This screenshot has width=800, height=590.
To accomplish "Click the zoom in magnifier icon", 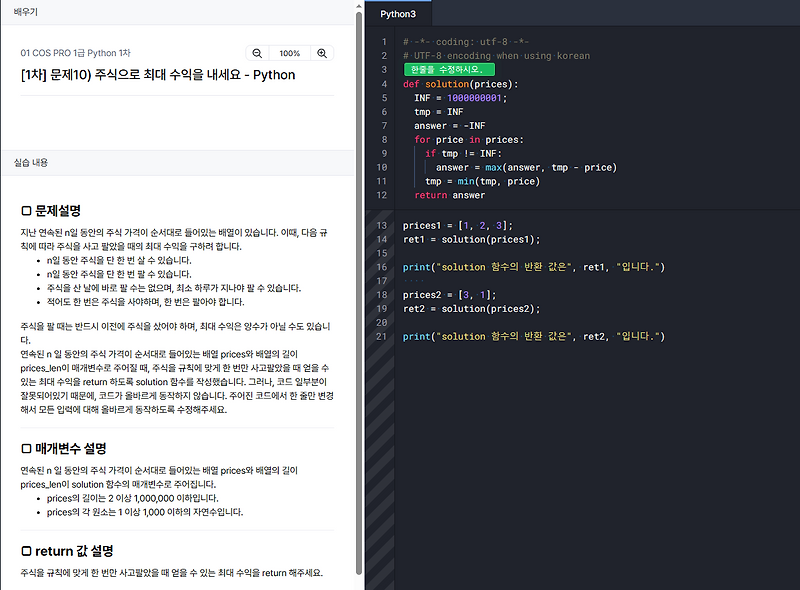I will [x=321, y=54].
